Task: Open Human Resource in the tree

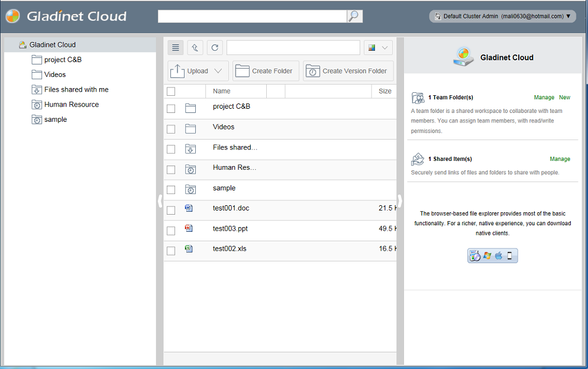Action: (72, 105)
